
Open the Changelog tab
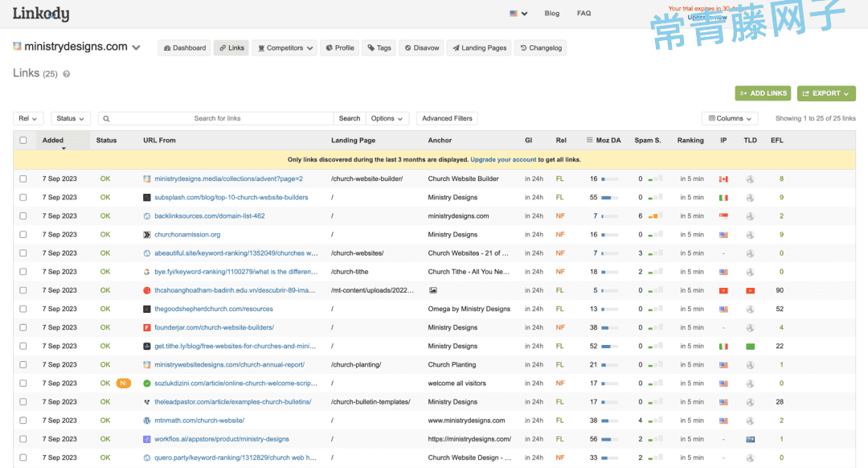(540, 48)
